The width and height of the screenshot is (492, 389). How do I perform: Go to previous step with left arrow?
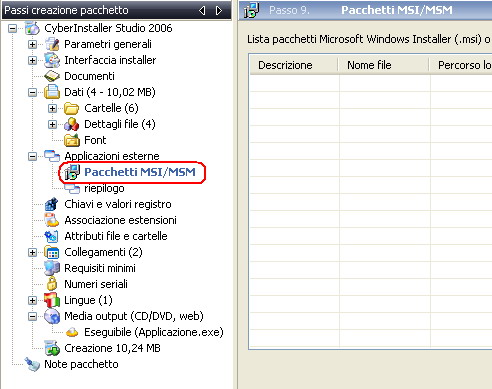(x=202, y=11)
